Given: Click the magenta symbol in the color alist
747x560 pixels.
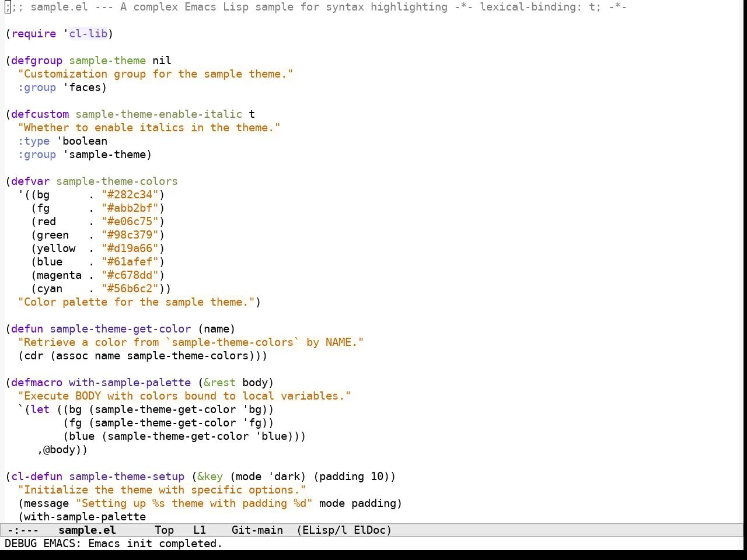Looking at the screenshot, I should [x=59, y=275].
